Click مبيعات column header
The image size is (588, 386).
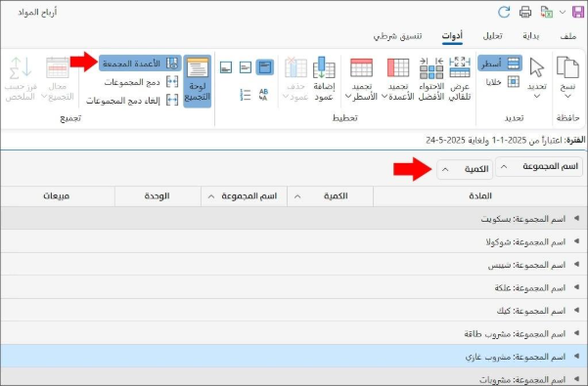tap(57, 196)
